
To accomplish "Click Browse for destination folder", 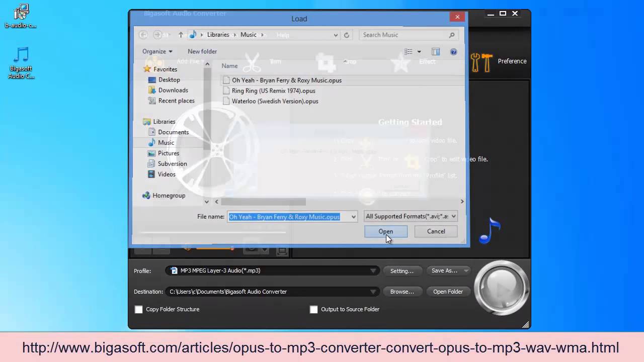I will [x=402, y=292].
